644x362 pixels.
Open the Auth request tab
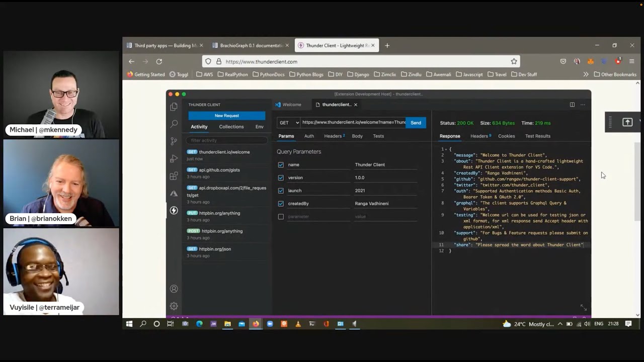[309, 136]
